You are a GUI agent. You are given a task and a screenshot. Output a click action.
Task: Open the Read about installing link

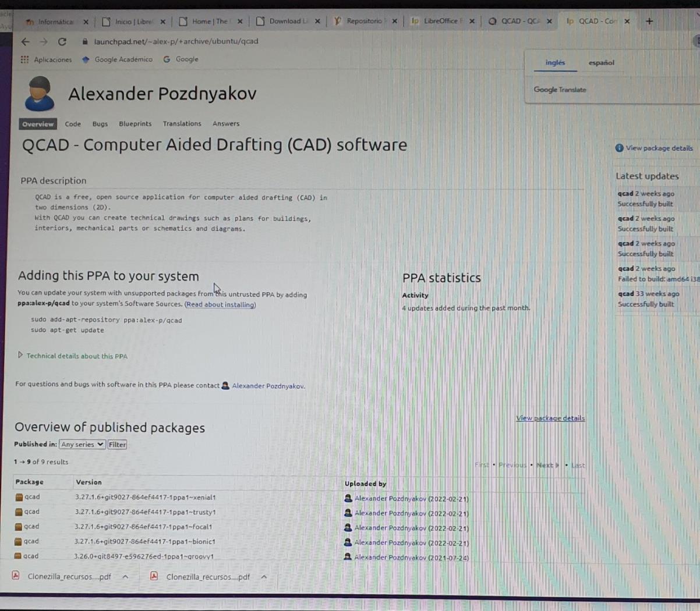(x=220, y=304)
